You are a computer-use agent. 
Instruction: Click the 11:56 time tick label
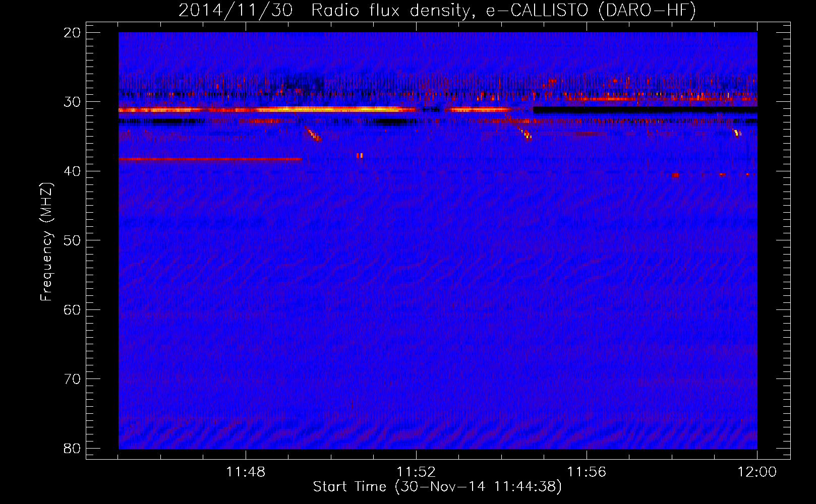click(587, 472)
